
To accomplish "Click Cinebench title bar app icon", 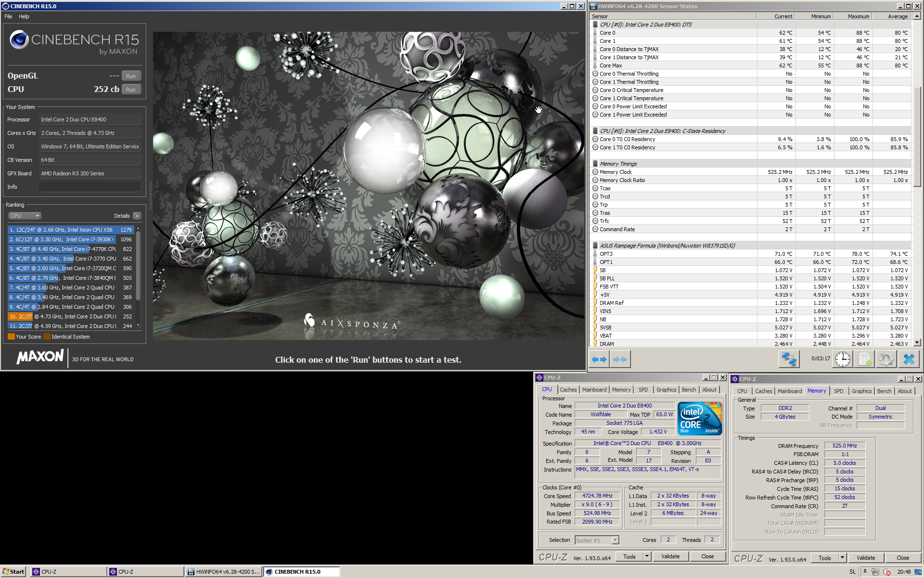I will (x=6, y=6).
